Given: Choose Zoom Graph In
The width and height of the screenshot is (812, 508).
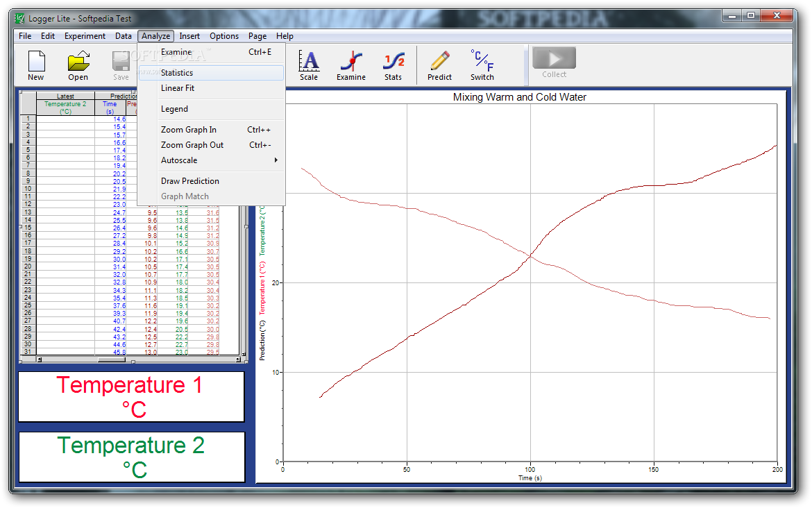Looking at the screenshot, I should click(211, 130).
